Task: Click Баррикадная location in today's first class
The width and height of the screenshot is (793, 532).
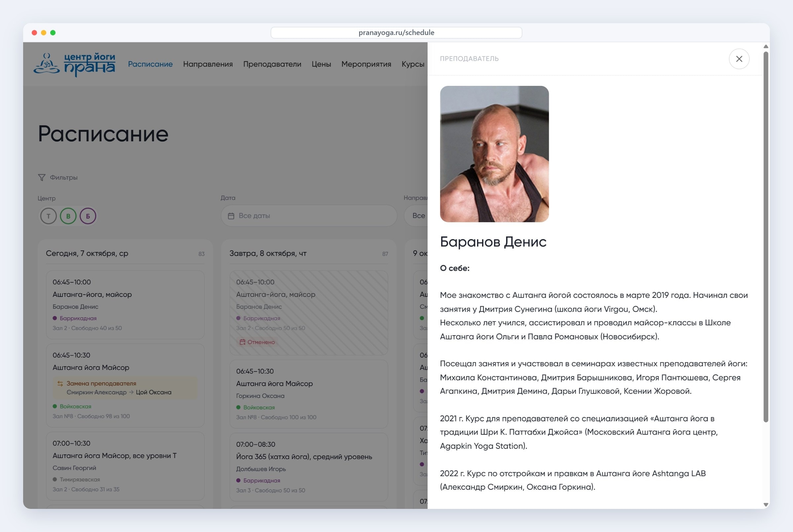Action: (78, 318)
